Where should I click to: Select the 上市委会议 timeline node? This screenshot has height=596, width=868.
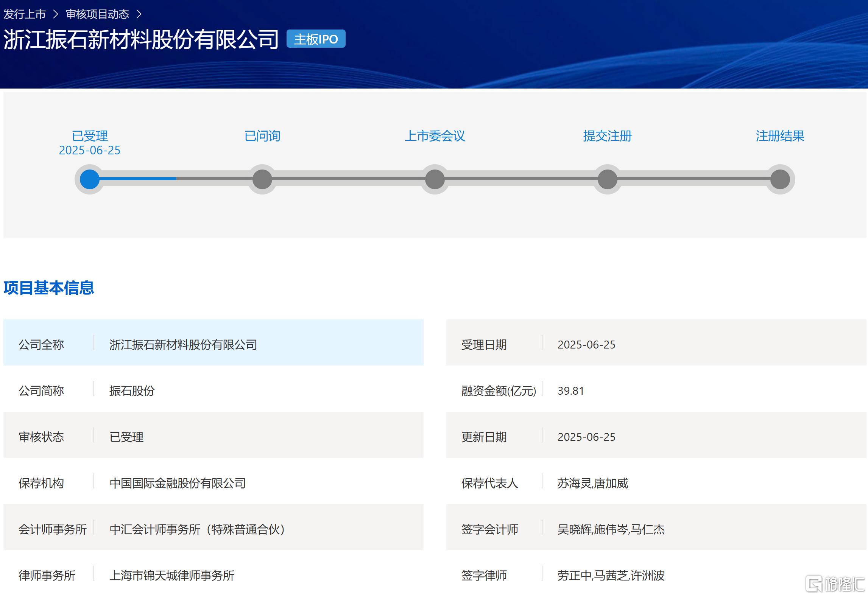point(435,179)
